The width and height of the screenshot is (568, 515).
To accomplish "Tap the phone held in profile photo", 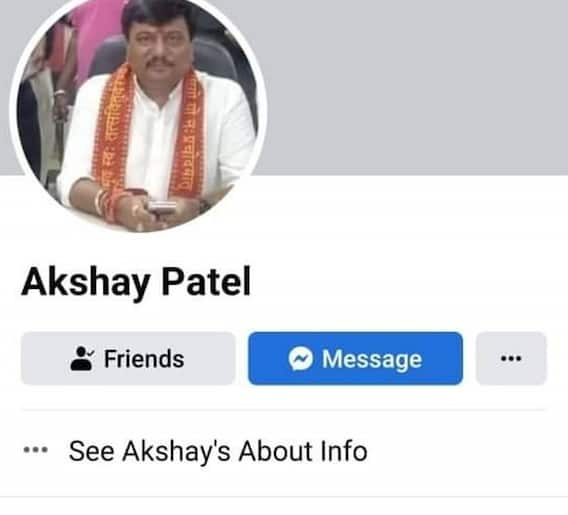I will click(163, 208).
